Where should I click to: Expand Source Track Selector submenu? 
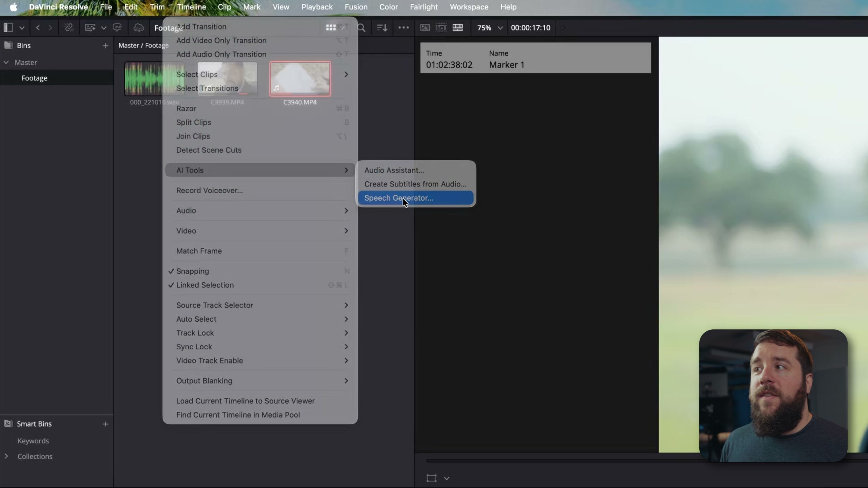(x=260, y=305)
